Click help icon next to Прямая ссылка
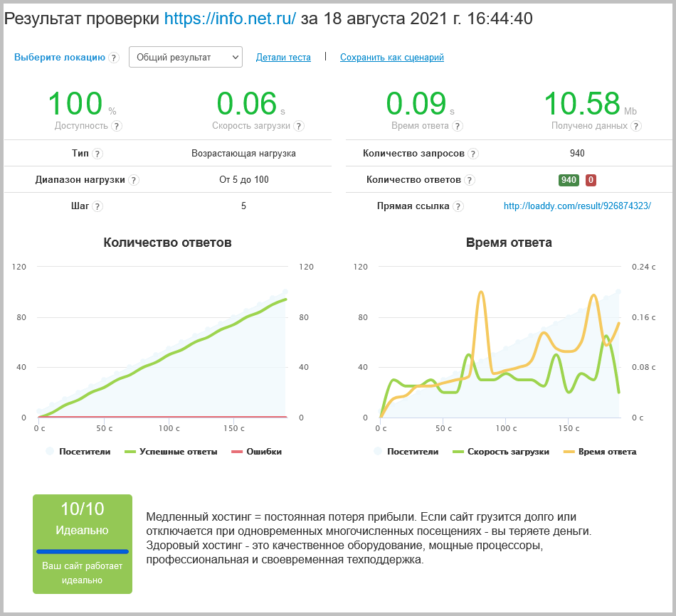Screen dimensions: 676x616 coord(458,206)
